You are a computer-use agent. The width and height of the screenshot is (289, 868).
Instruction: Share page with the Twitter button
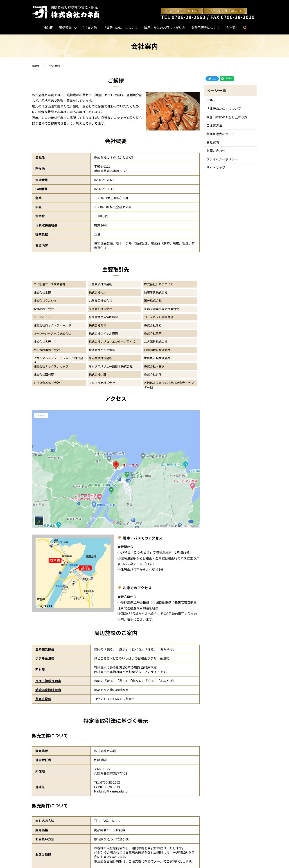coord(212,78)
